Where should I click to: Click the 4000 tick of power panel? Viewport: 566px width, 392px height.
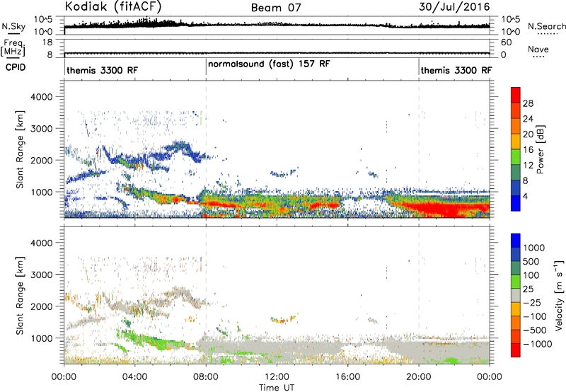[x=41, y=97]
